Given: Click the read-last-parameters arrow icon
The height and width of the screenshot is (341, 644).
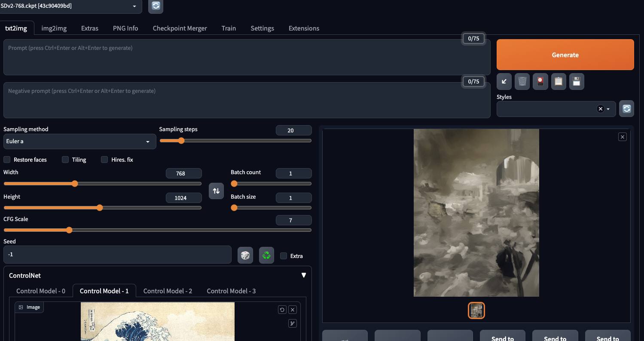Looking at the screenshot, I should [x=504, y=81].
